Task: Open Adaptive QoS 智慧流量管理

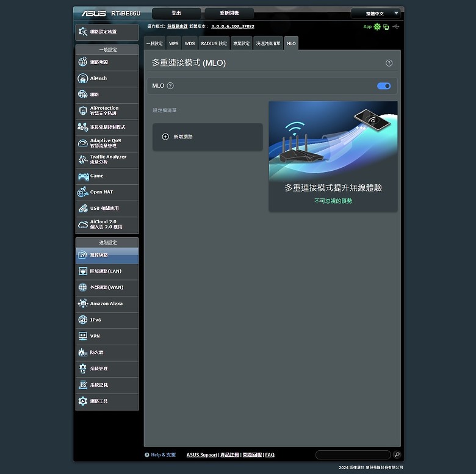Action: pos(107,143)
